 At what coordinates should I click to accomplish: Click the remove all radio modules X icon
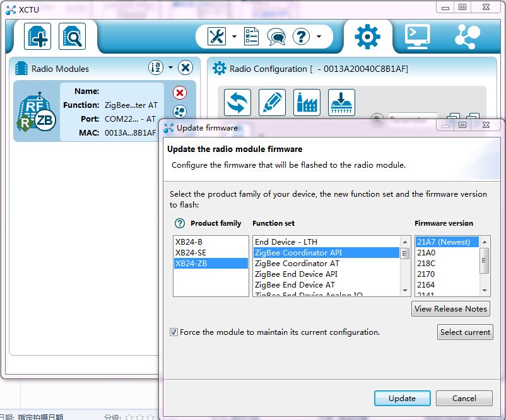pos(185,67)
